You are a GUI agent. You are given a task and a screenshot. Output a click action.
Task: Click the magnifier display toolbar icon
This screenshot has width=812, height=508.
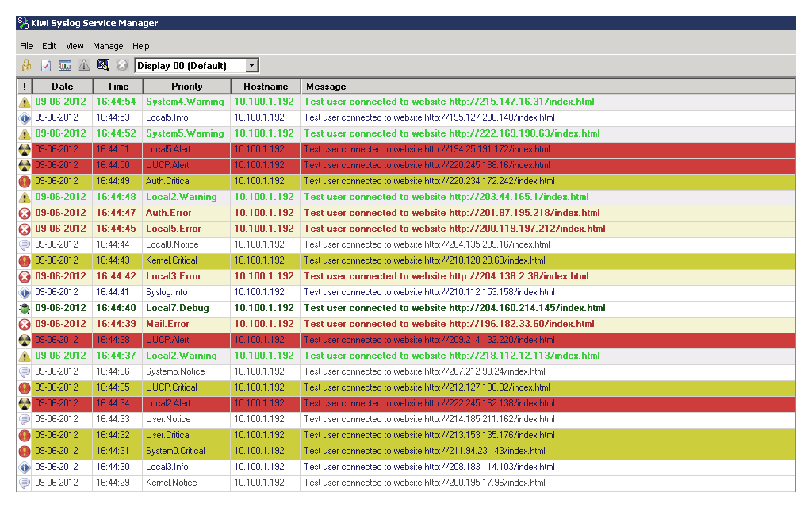[x=102, y=66]
